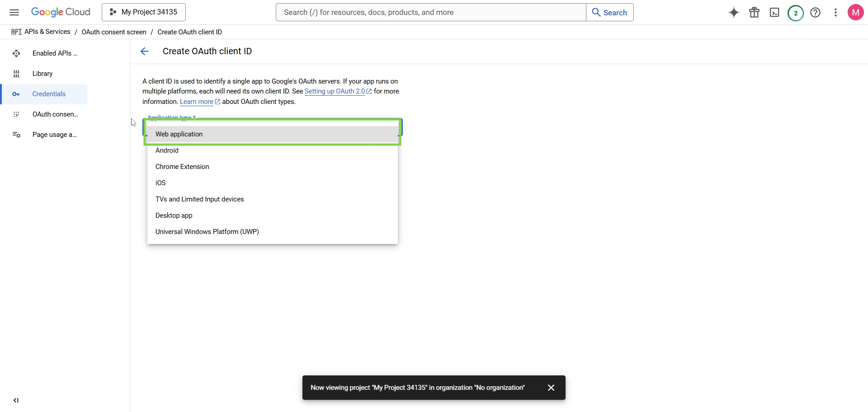Focus the resources search field
868x412 pixels.
pos(431,12)
